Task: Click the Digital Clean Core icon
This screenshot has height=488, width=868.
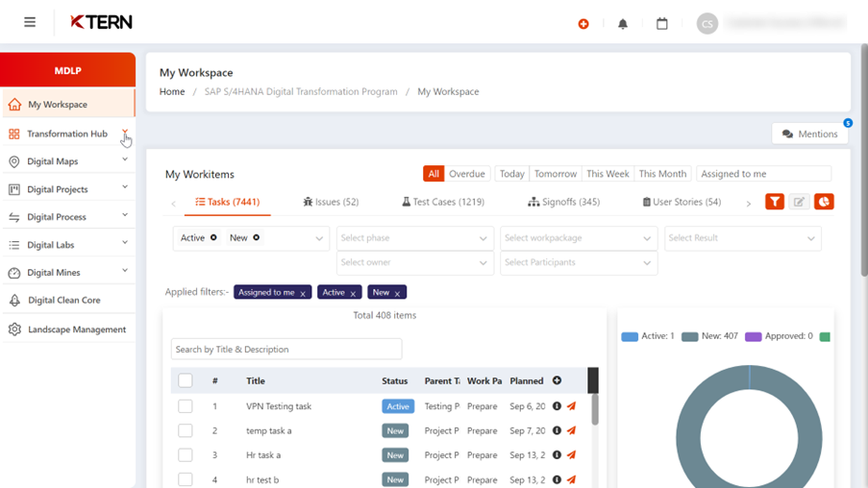Action: (15, 301)
